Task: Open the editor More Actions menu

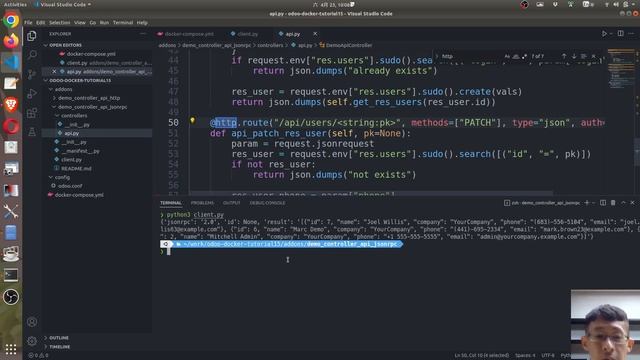Action: pyautogui.click(x=631, y=33)
